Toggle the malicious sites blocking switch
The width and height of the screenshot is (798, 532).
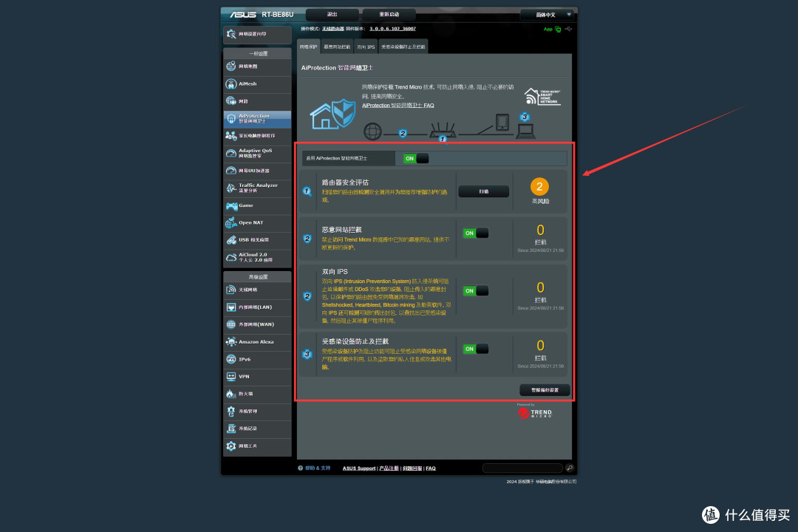(x=475, y=233)
